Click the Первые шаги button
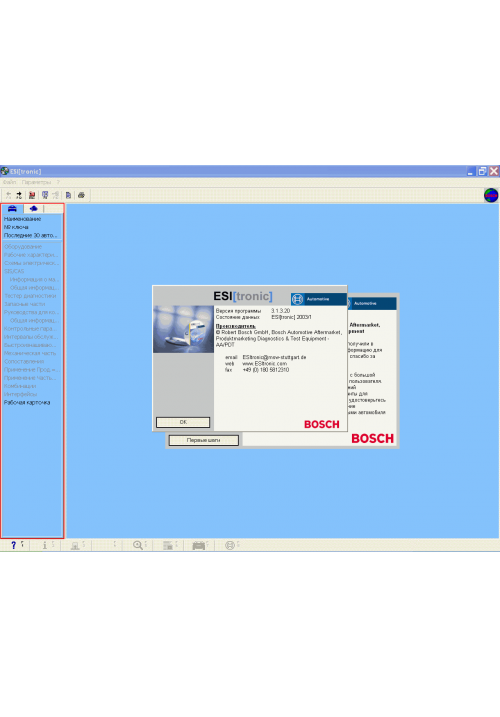 (204, 440)
